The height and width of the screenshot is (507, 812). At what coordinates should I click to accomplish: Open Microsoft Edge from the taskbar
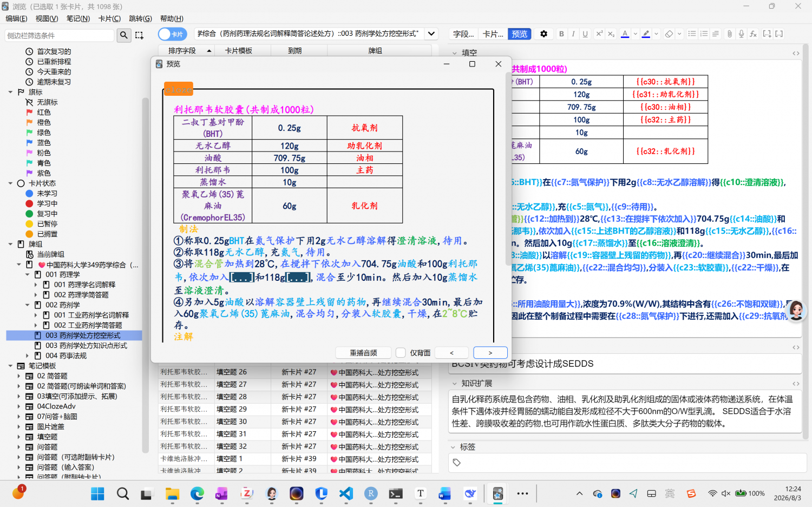pyautogui.click(x=197, y=493)
